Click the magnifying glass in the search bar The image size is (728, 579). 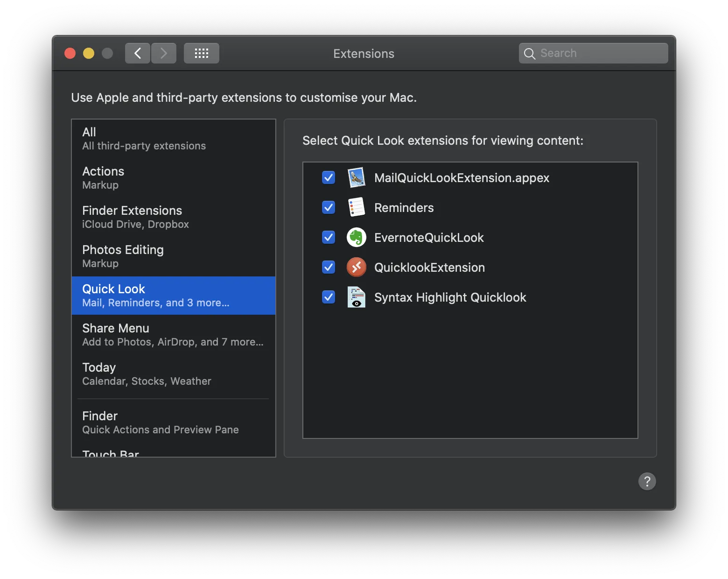529,53
